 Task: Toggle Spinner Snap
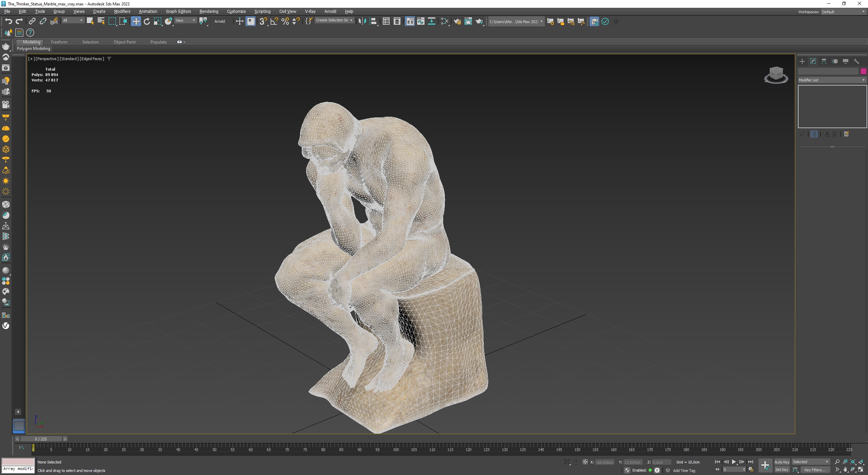click(x=296, y=21)
